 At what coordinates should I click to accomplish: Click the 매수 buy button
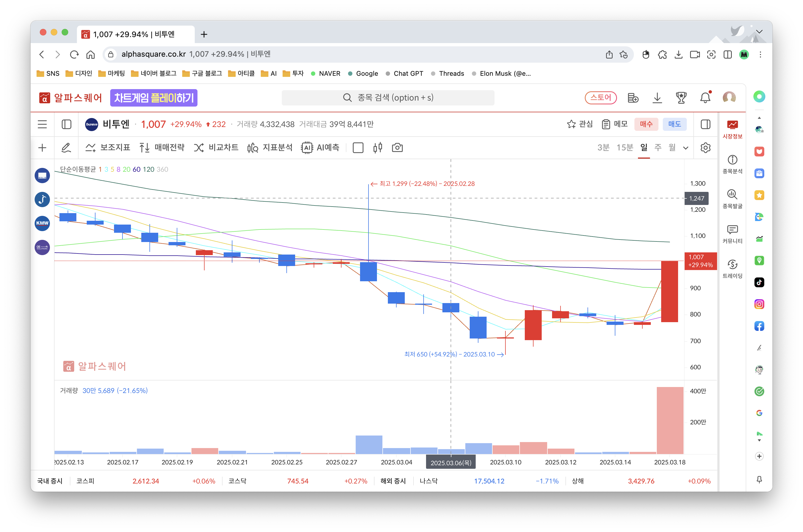click(x=646, y=124)
